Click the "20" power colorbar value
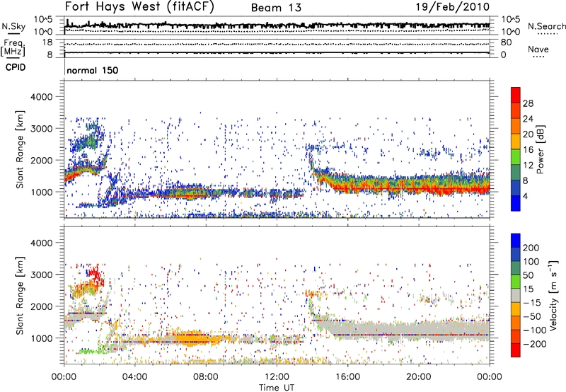The image size is (566, 392). 528,134
